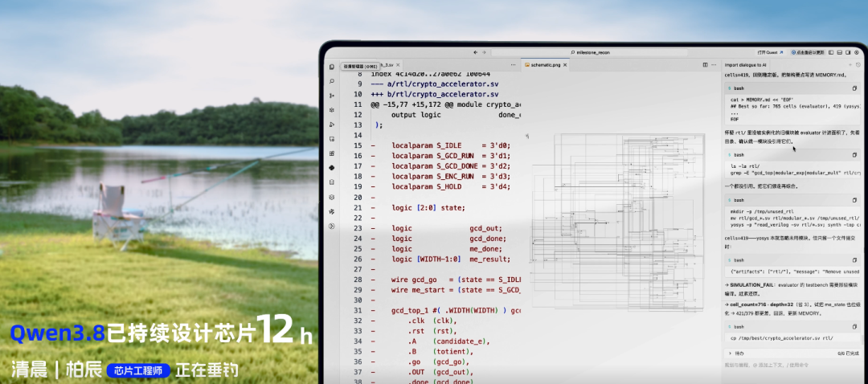Click the SIMULATION_FAIL message in chat

click(792, 288)
